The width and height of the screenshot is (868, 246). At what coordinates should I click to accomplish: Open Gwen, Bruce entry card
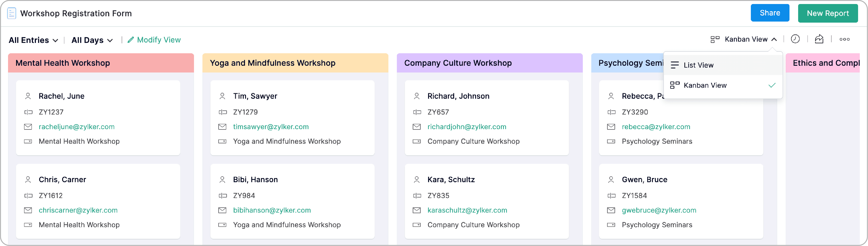681,201
